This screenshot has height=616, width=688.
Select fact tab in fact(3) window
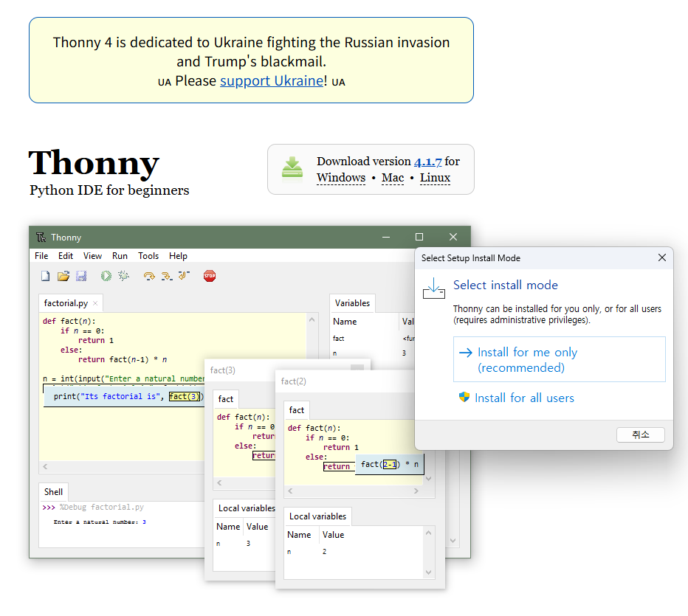pos(226,399)
